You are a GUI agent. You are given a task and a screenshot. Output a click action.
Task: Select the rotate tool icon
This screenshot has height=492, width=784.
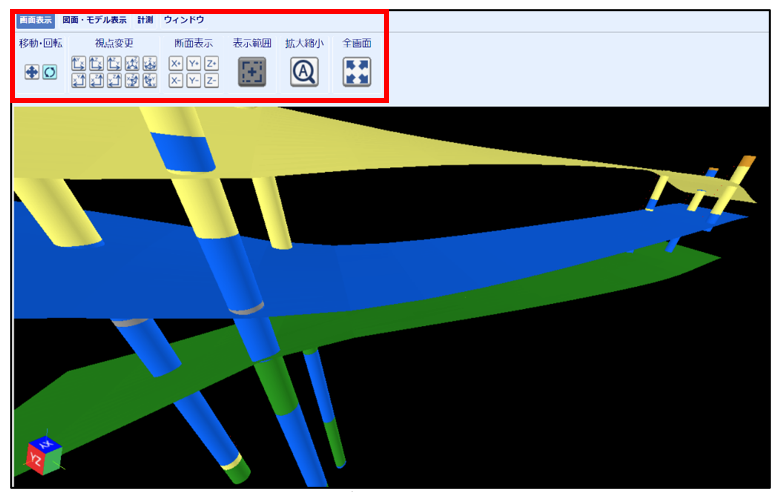pos(49,72)
